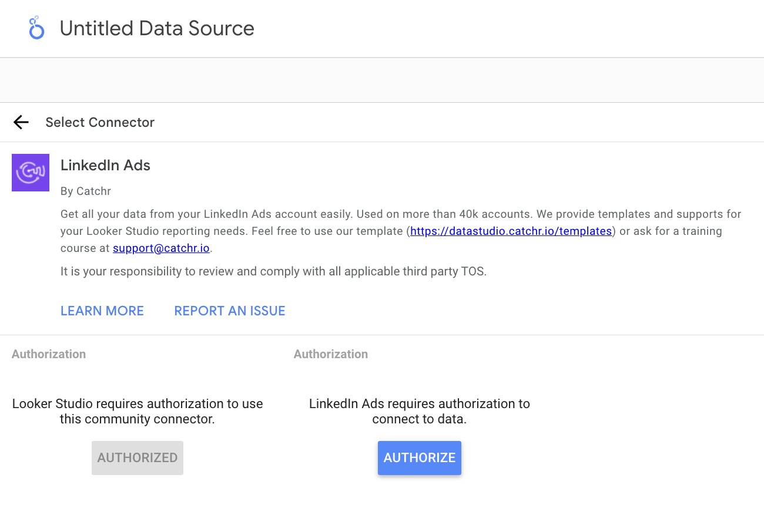This screenshot has width=764, height=532.
Task: Click the grayed AUTHORIZED button
Action: click(x=137, y=457)
